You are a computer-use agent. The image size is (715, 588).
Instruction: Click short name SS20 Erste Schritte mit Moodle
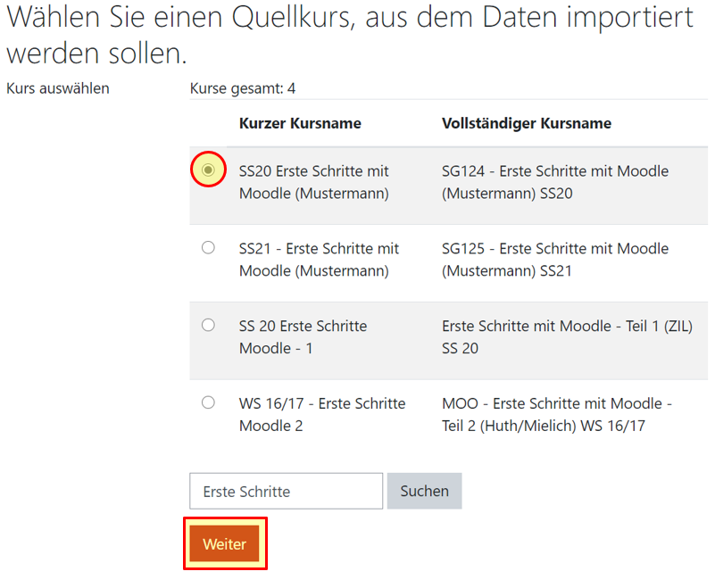click(314, 182)
